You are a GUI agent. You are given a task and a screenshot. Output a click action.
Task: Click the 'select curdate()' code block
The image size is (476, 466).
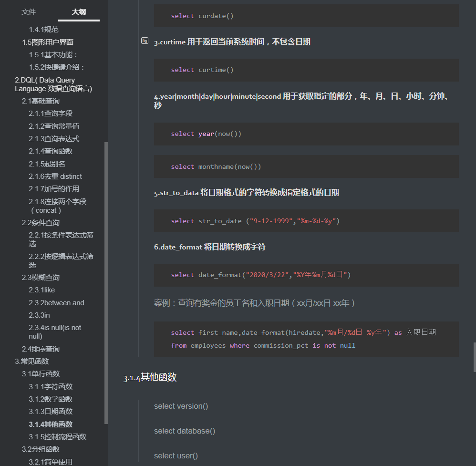[x=306, y=16]
